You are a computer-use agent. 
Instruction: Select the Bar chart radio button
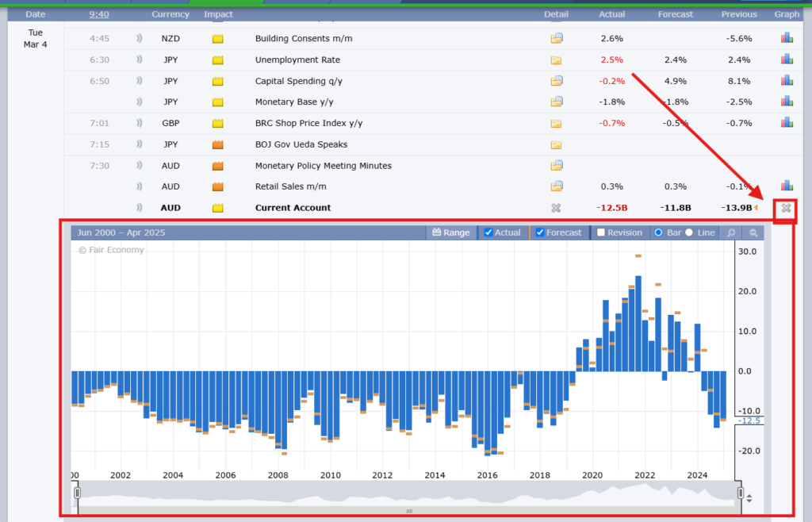[658, 232]
